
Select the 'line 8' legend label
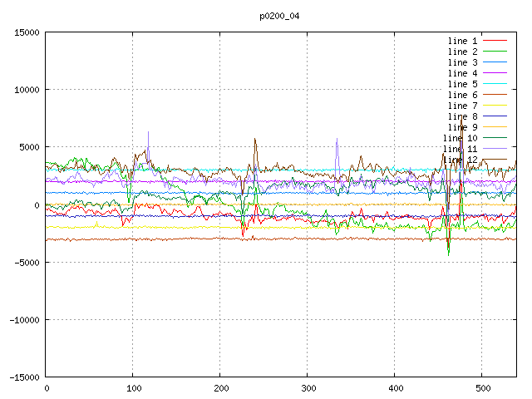point(462,116)
